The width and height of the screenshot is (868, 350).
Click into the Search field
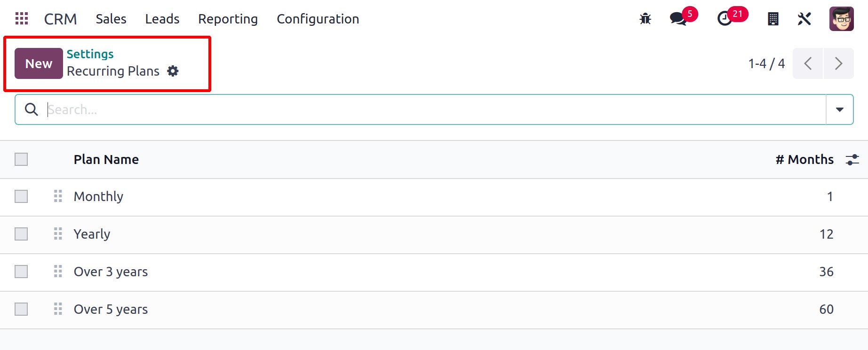(x=435, y=109)
